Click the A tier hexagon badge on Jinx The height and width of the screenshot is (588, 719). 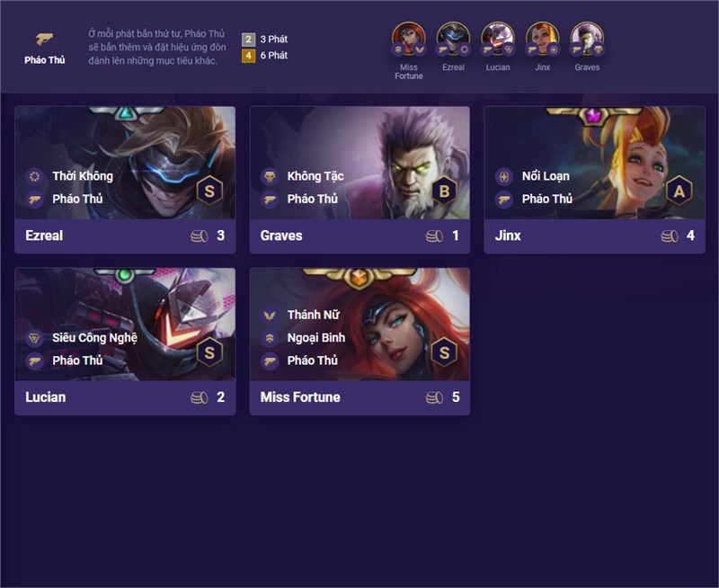click(679, 191)
